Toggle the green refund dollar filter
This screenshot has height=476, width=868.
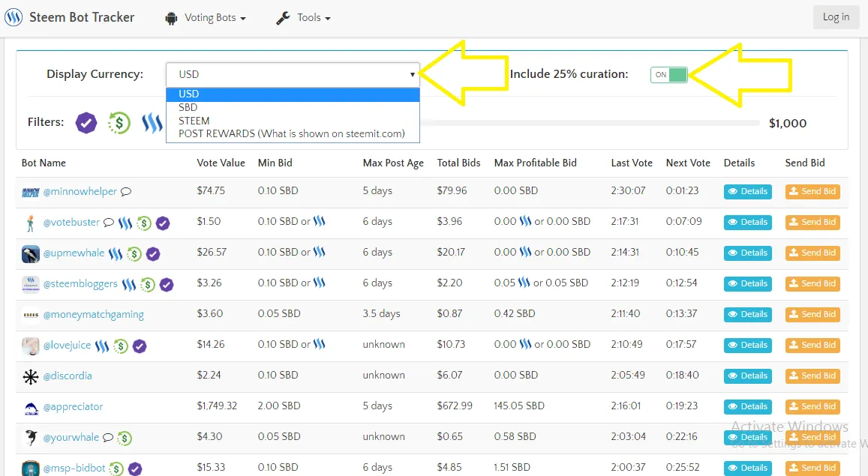(x=119, y=123)
